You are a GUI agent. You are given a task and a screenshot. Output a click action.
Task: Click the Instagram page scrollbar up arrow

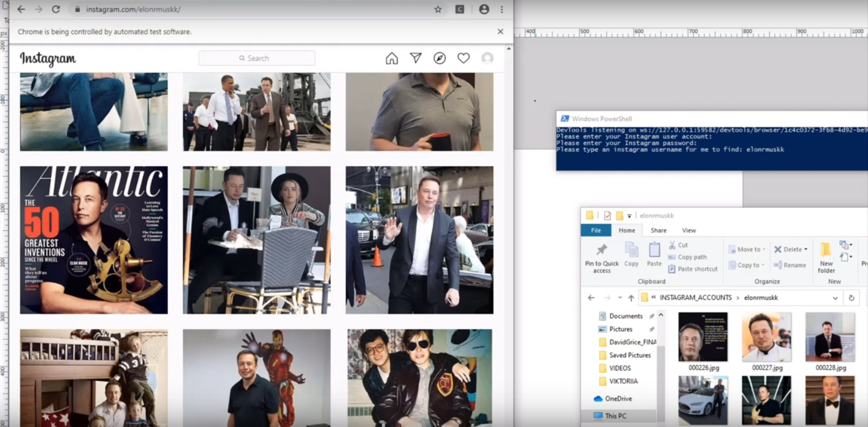coord(509,49)
